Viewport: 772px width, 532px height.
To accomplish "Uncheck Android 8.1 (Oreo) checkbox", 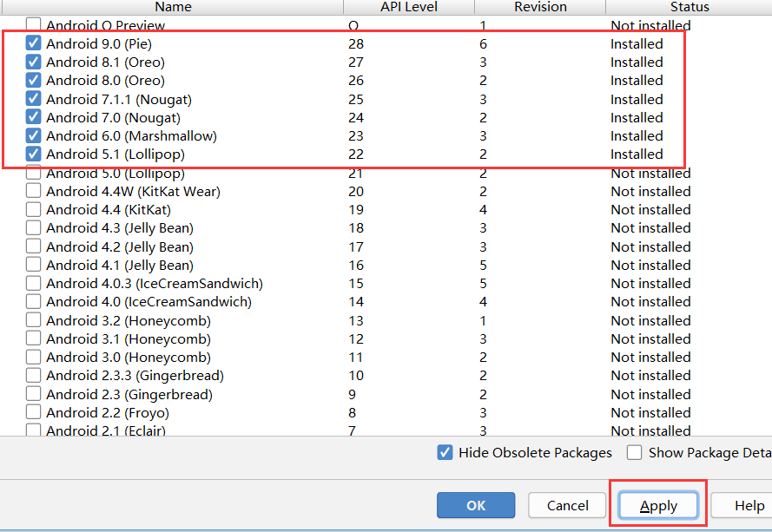I will tap(33, 62).
